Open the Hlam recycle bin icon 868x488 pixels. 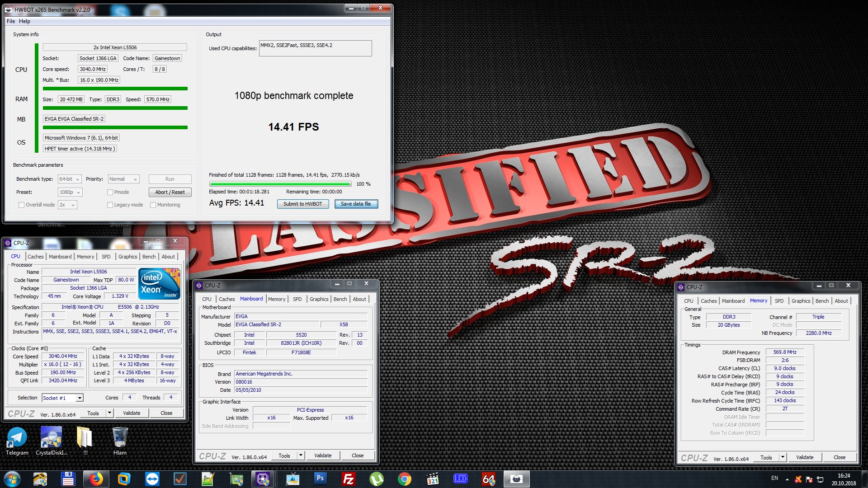[120, 441]
